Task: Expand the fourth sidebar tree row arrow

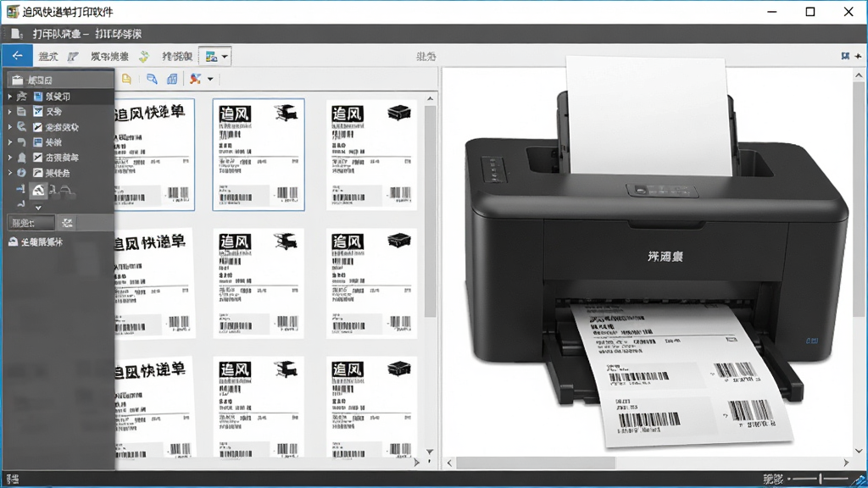Action: (9, 142)
